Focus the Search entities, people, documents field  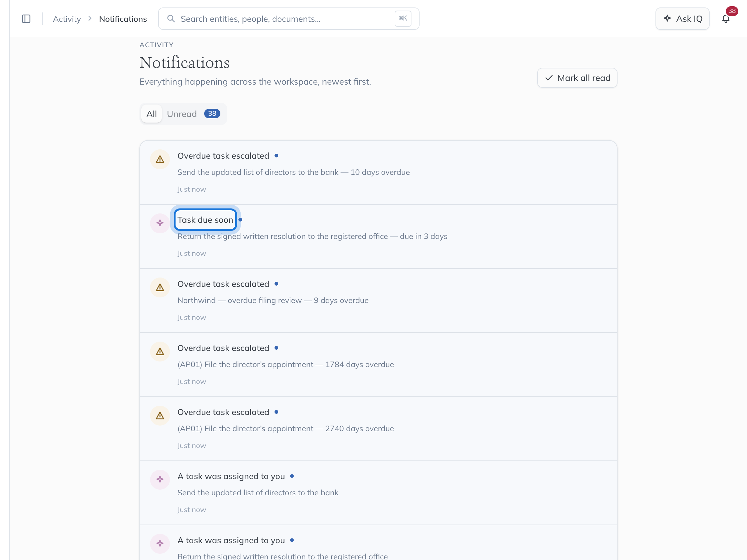tap(289, 19)
